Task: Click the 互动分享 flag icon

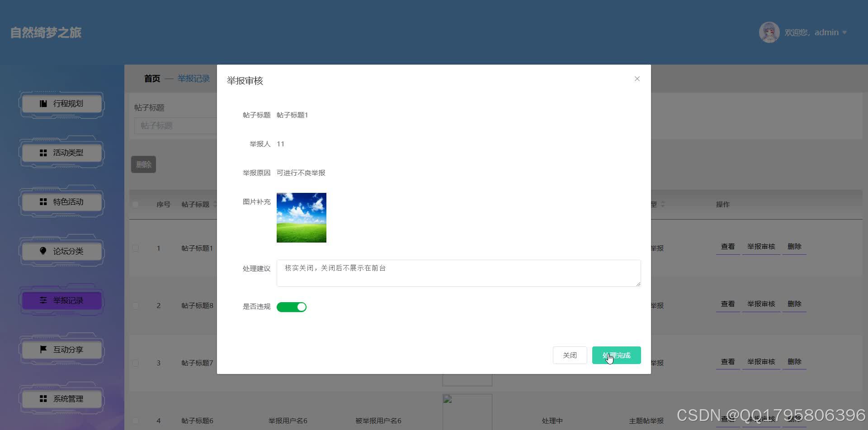Action: click(43, 349)
